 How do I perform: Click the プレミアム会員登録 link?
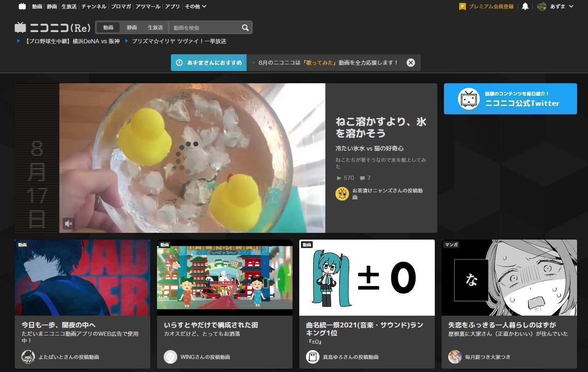coord(491,6)
